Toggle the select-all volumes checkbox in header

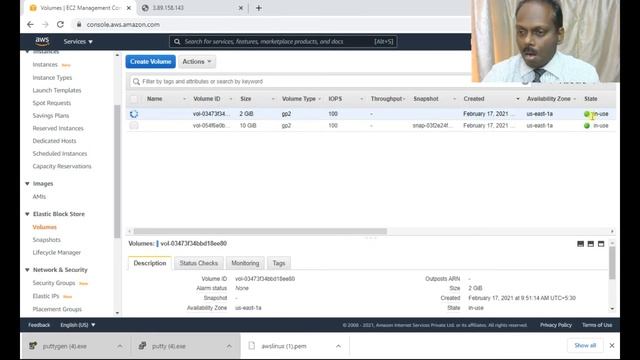tap(134, 99)
